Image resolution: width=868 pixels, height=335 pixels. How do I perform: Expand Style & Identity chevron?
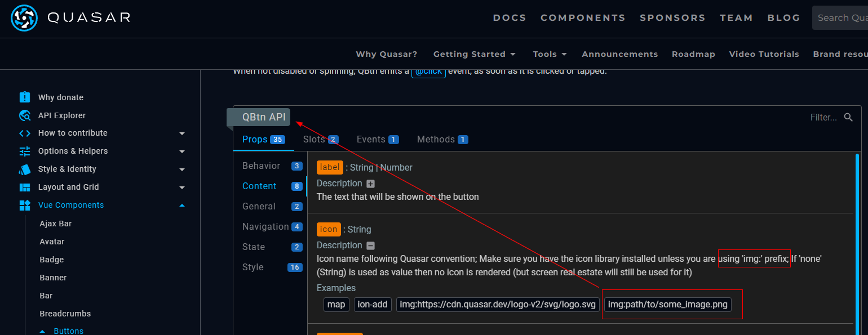[x=181, y=169]
